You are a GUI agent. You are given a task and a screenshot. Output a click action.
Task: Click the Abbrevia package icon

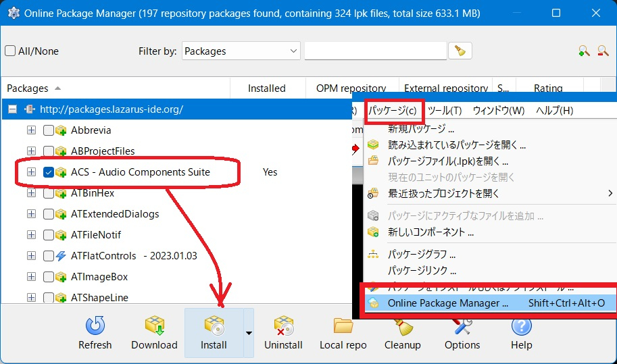coord(61,130)
